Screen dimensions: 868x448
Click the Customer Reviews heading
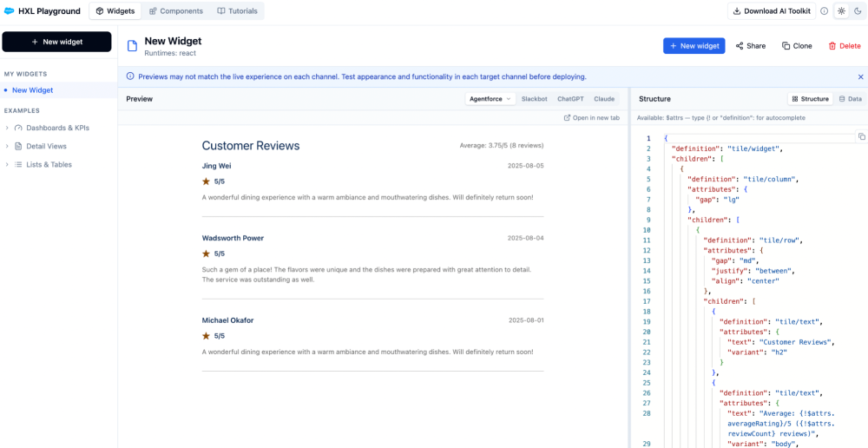click(x=251, y=146)
